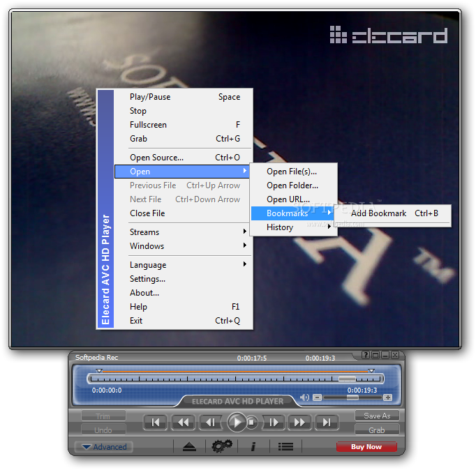Click the help question mark button

point(366,355)
